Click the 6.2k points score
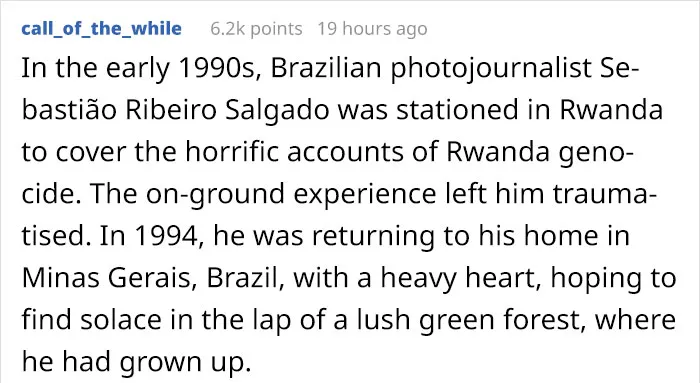This screenshot has height=383, width=700. point(256,29)
